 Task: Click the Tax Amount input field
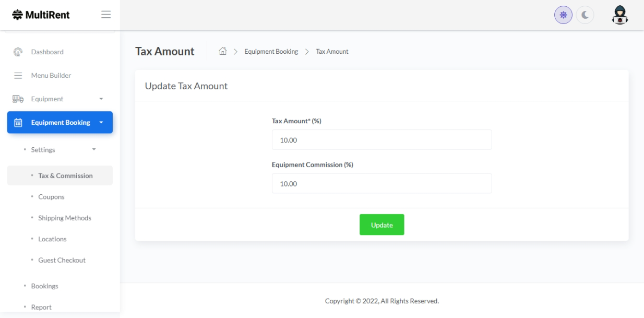(381, 140)
